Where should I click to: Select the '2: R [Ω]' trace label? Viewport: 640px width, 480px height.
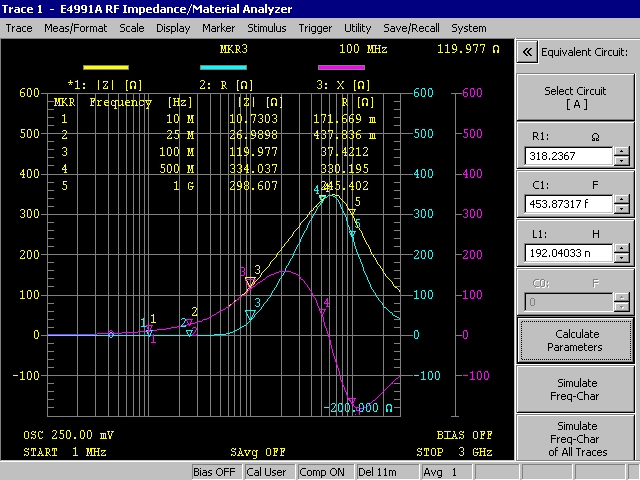(x=226, y=85)
